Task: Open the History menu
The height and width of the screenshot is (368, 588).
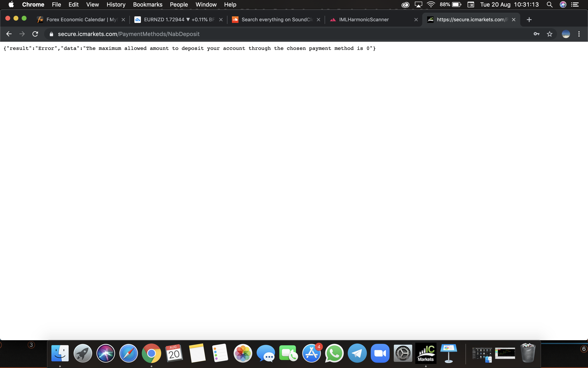Action: pos(116,5)
